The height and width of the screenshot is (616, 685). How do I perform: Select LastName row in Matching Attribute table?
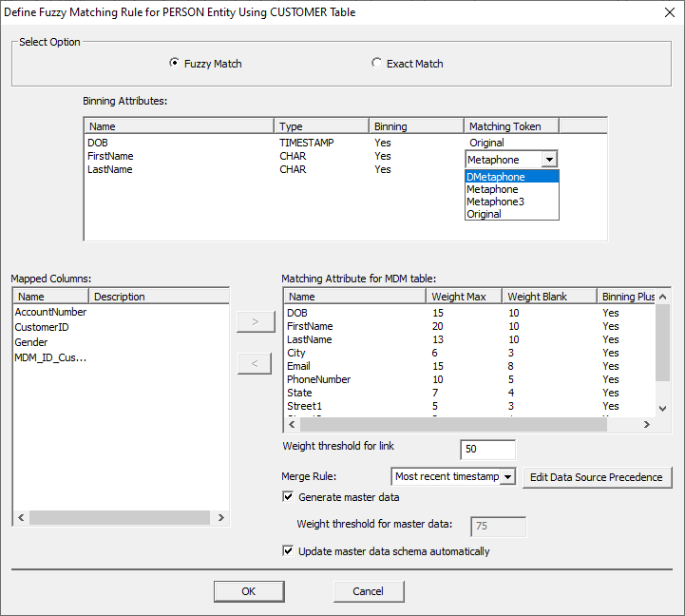(x=469, y=339)
